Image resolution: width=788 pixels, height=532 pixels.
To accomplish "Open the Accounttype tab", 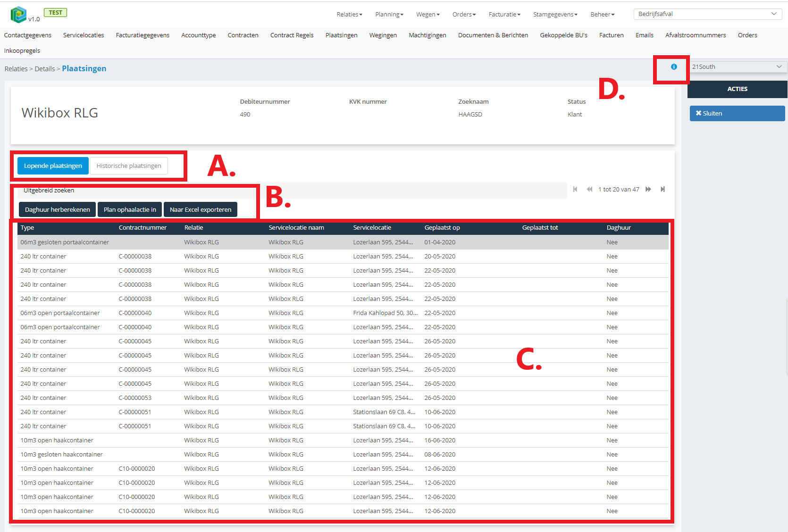I will 199,35.
